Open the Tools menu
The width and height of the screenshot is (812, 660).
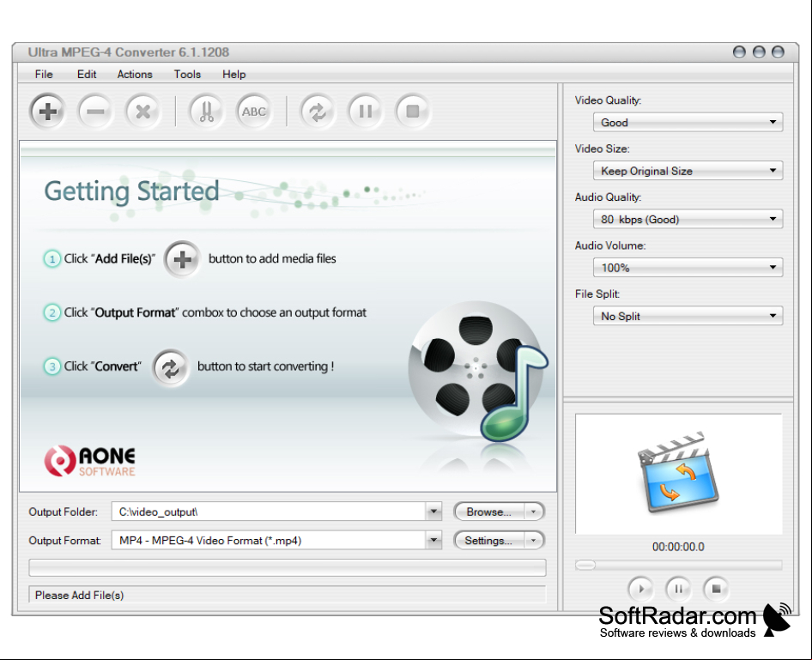click(187, 74)
